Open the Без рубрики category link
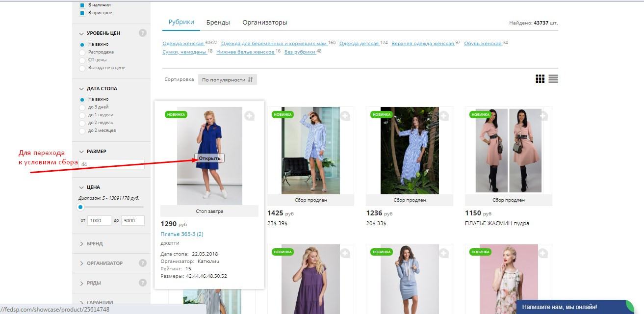The width and height of the screenshot is (644, 314). (300, 52)
